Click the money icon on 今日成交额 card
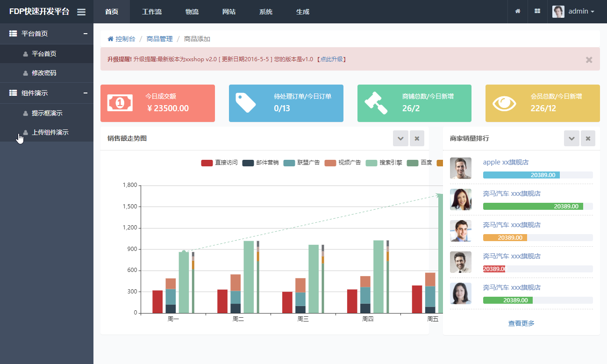This screenshot has width=607, height=364. click(x=120, y=103)
